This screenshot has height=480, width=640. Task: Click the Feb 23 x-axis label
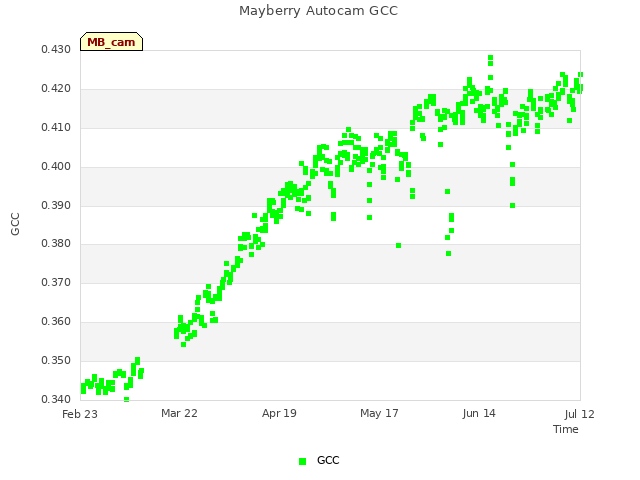point(80,414)
